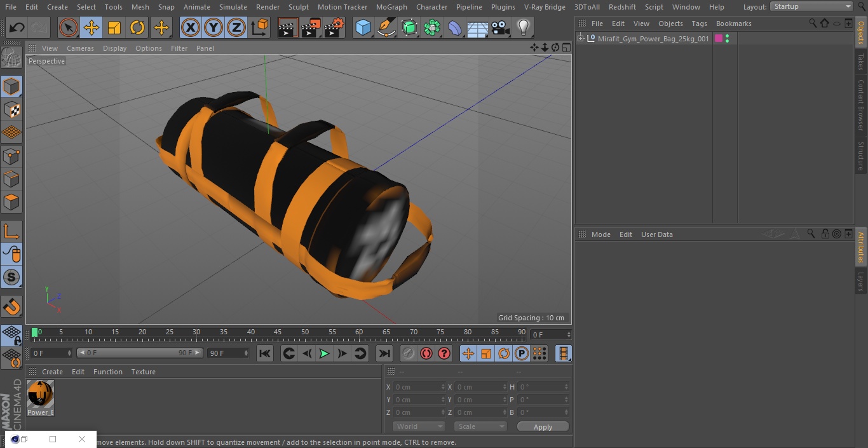Switch to Edges mode
This screenshot has height=448, width=868.
(x=11, y=179)
